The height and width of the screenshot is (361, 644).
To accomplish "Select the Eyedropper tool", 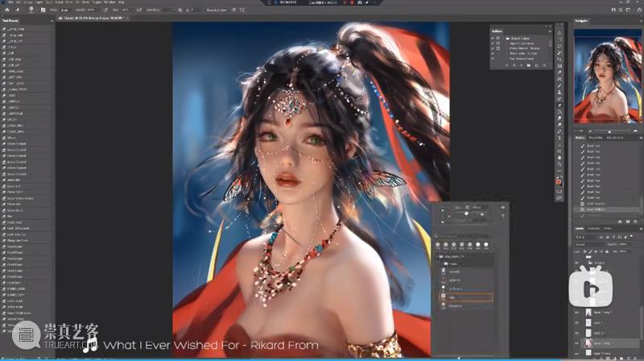I will coord(559,73).
